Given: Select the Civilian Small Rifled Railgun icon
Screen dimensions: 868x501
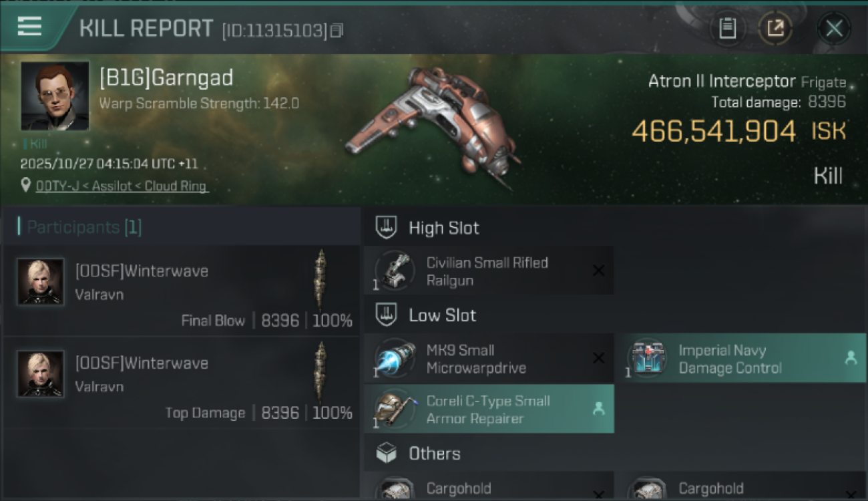Looking at the screenshot, I should pyautogui.click(x=395, y=271).
